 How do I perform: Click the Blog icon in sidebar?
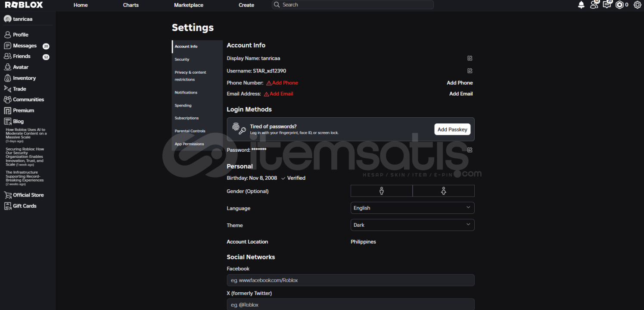(x=7, y=121)
